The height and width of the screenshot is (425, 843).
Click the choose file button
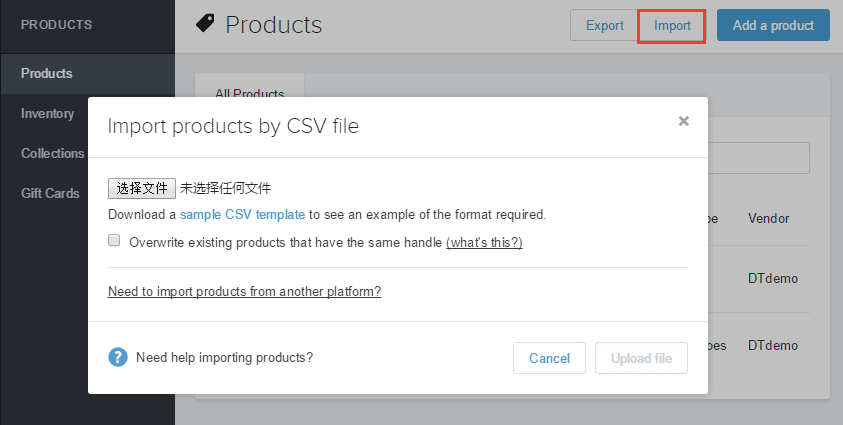coord(142,188)
